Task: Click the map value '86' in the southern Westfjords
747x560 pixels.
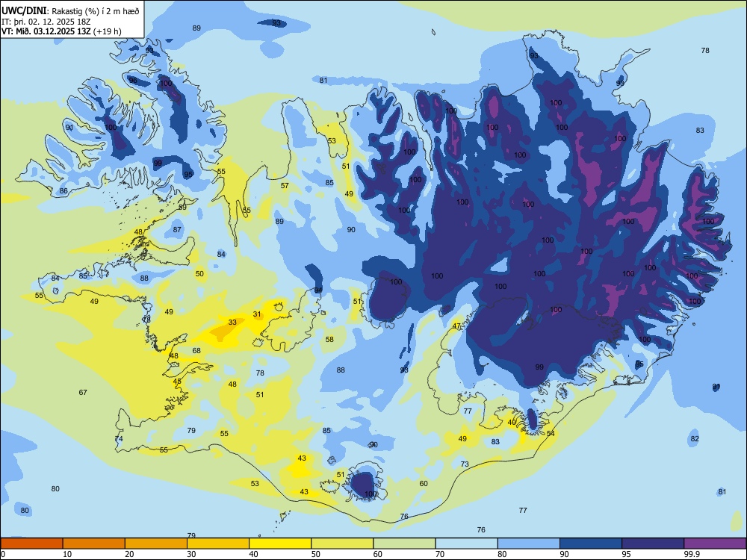Action: click(x=63, y=191)
